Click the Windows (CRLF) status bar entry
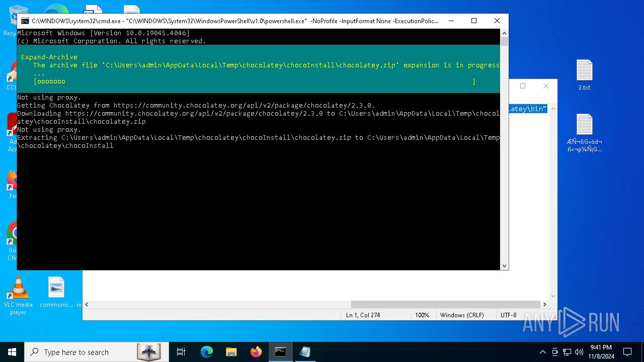 [x=462, y=315]
